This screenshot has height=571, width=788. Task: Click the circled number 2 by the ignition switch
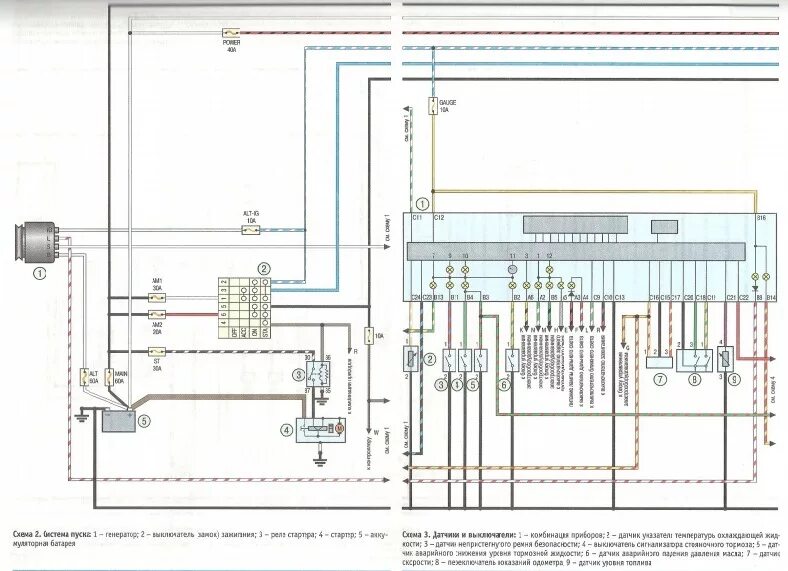coord(264,269)
